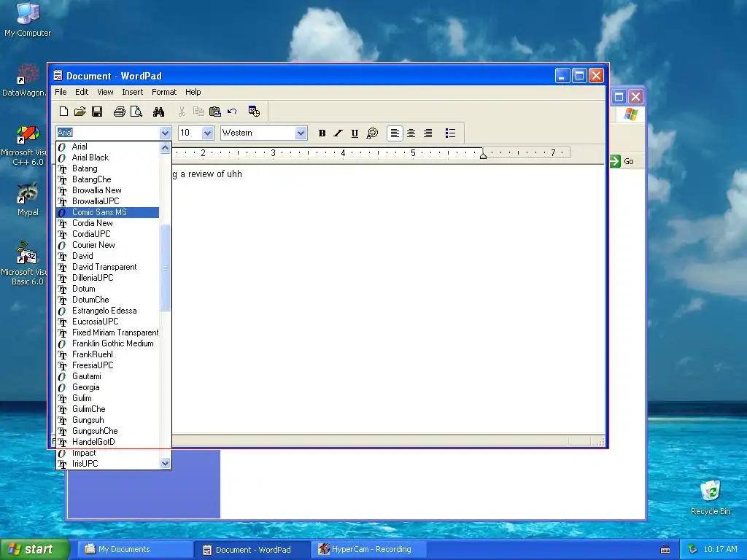Screen dimensions: 747x560
Task: Open the View menu
Action: [105, 92]
